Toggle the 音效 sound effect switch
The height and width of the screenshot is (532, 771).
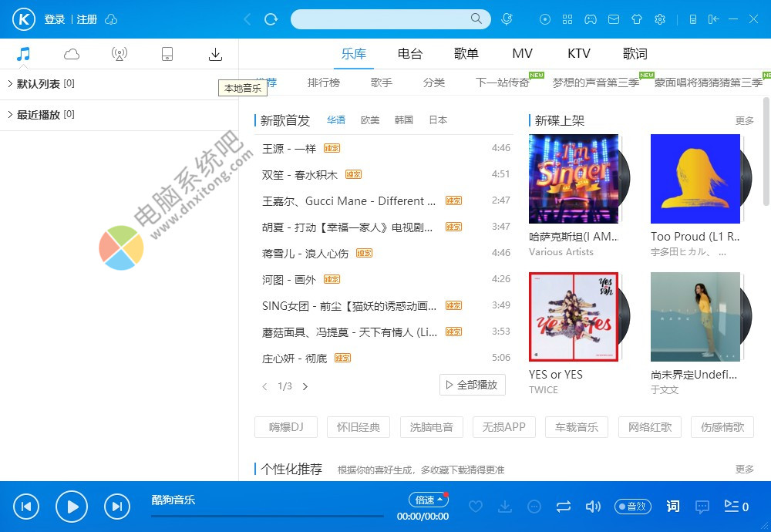point(633,506)
